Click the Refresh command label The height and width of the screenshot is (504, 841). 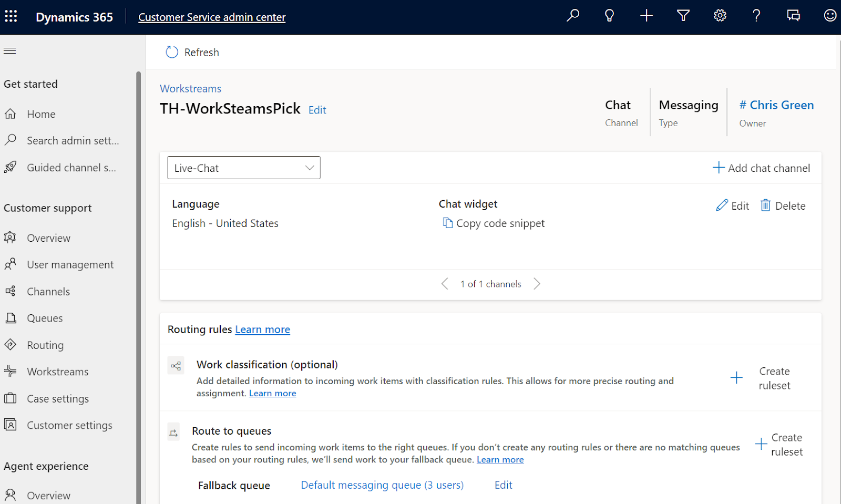point(202,52)
